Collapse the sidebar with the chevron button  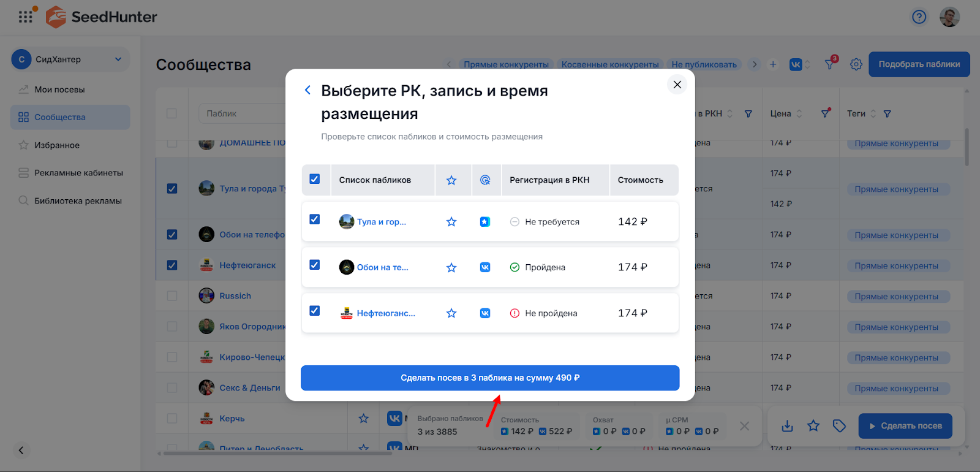tap(21, 451)
